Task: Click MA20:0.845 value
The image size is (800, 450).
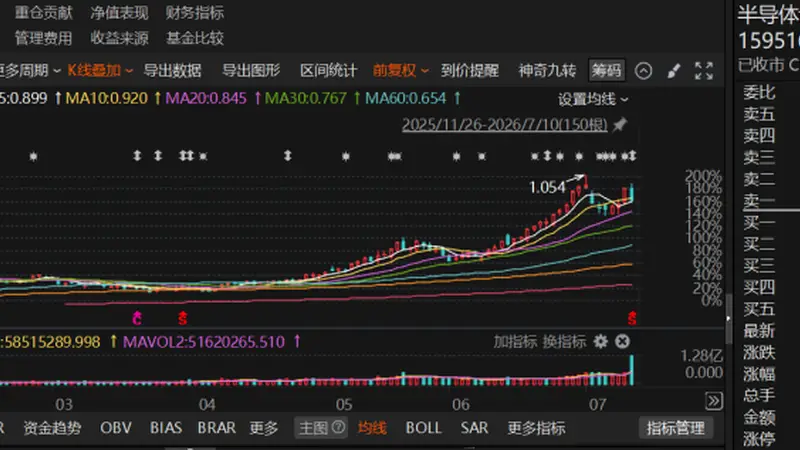Action: [x=206, y=98]
